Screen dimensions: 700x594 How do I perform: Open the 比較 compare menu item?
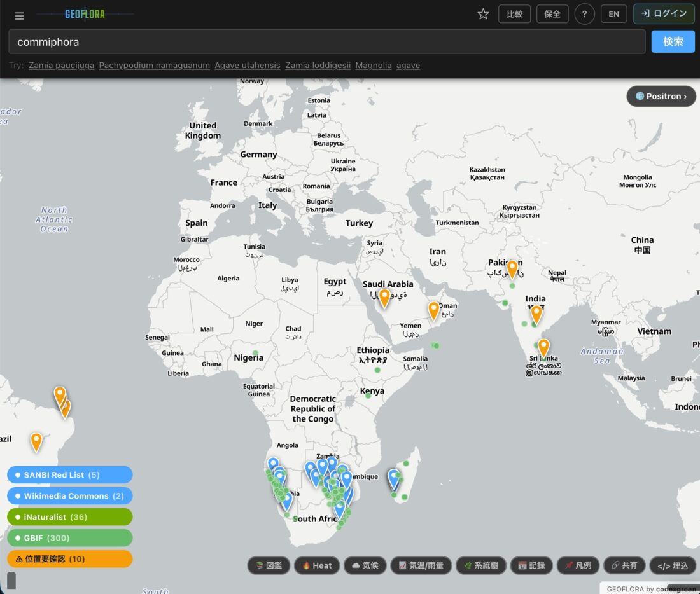tap(514, 14)
